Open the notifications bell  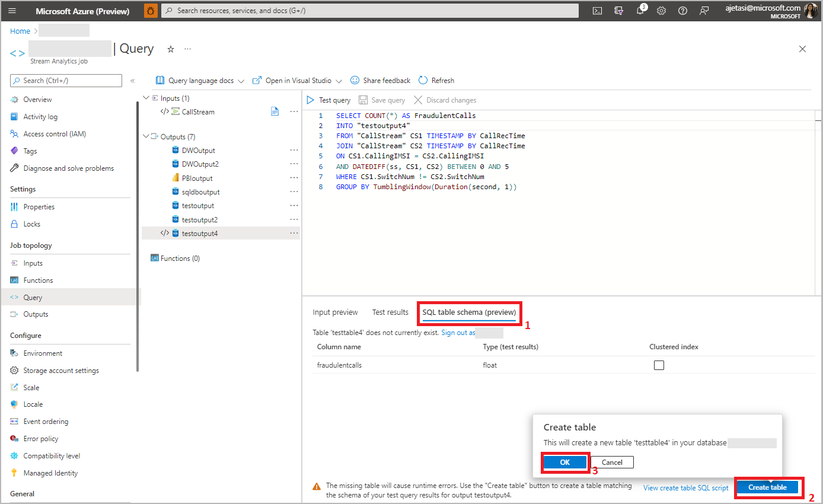coord(640,10)
